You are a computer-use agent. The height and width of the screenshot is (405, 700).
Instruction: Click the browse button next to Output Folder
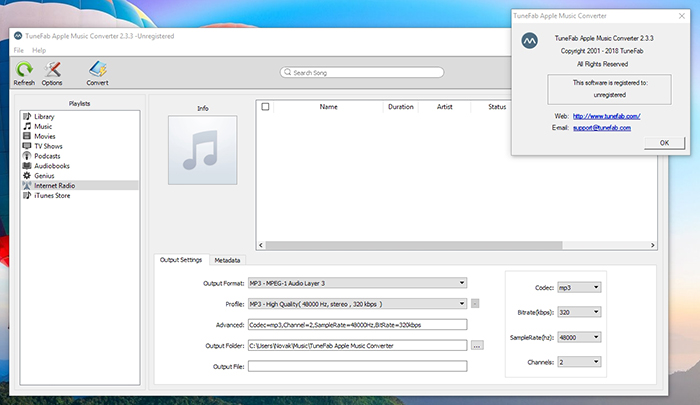click(477, 346)
